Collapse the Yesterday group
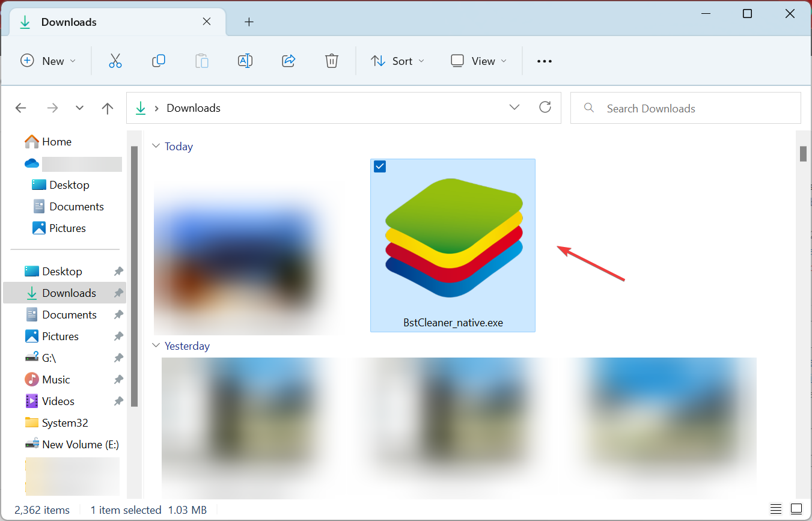Screen dimensions: 812x521 (156, 346)
